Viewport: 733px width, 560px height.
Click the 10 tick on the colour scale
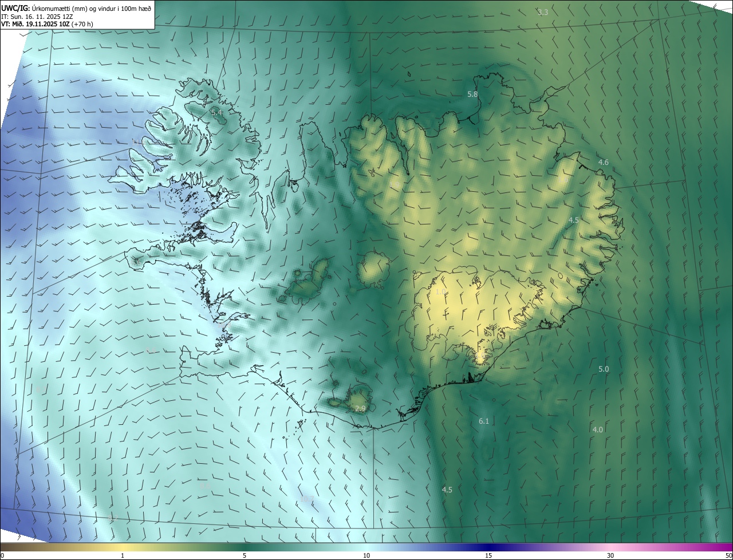pyautogui.click(x=366, y=556)
